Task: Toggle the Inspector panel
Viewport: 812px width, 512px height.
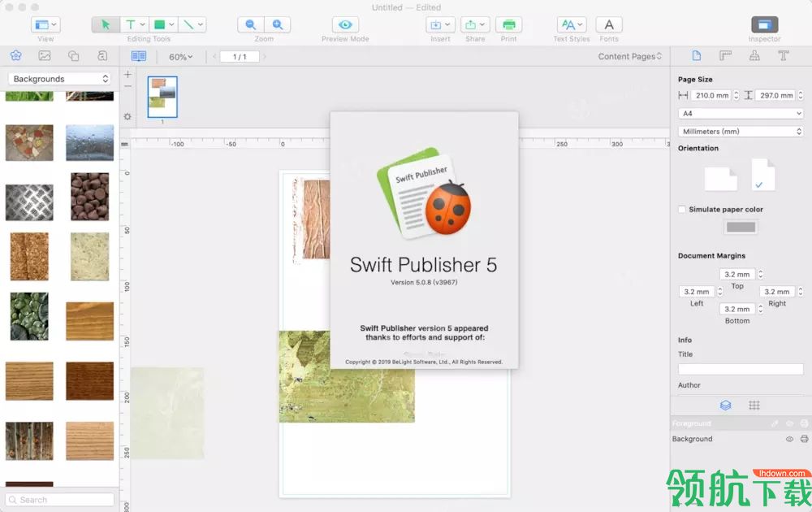Action: pos(764,24)
